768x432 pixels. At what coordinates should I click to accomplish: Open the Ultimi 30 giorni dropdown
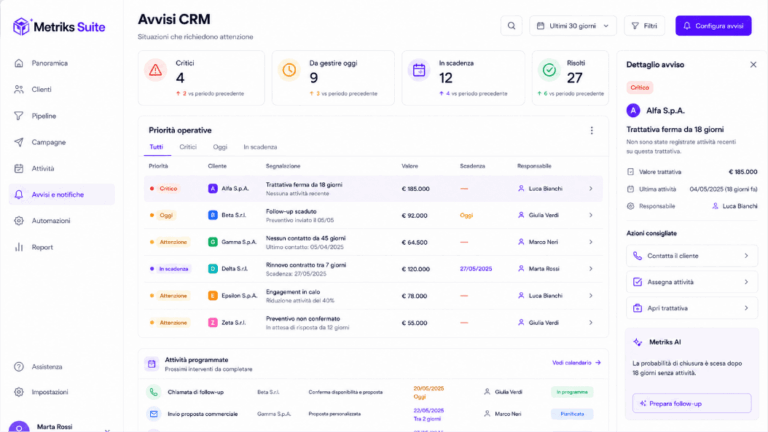click(x=573, y=26)
